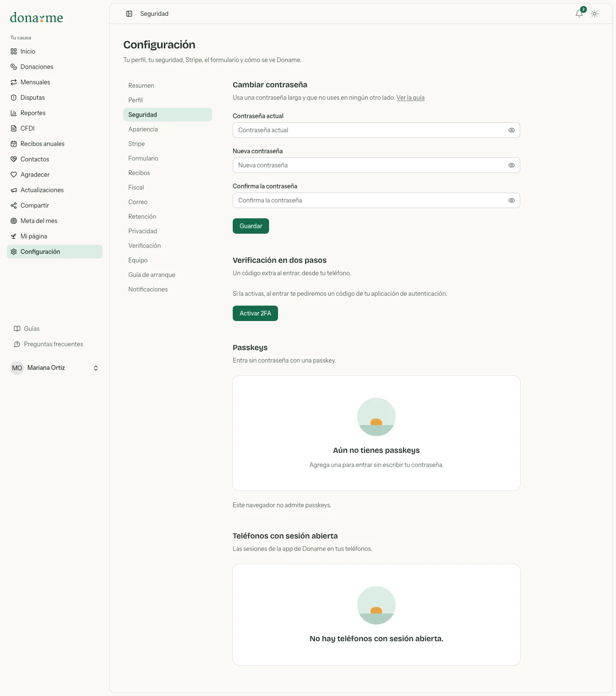Show the Nueva contraseña password

[511, 165]
